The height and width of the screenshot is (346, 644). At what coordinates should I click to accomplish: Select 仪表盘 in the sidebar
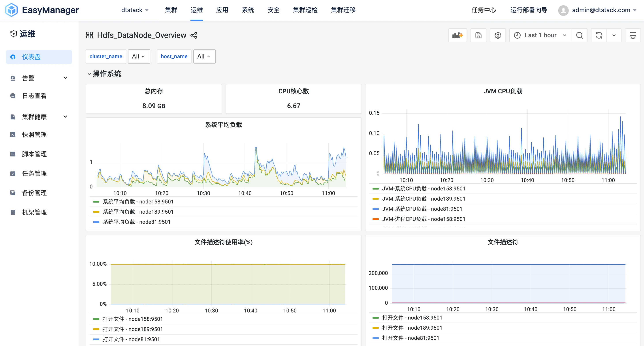(x=39, y=57)
